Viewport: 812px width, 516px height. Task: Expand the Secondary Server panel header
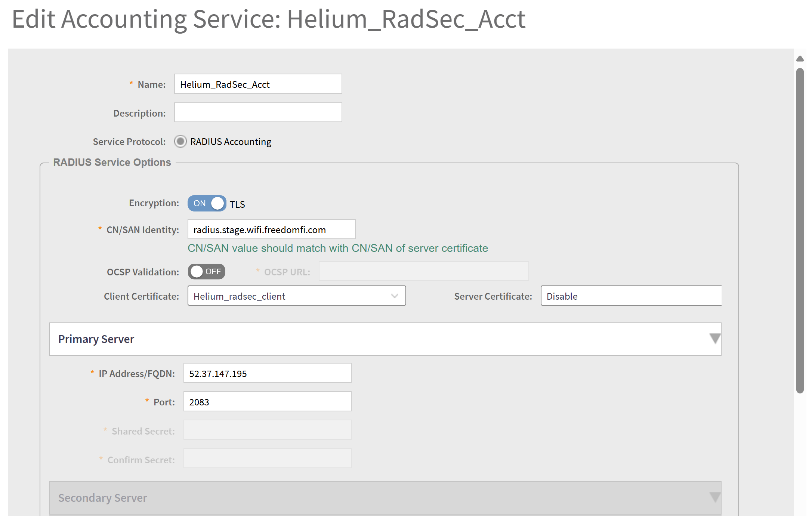tap(385, 498)
